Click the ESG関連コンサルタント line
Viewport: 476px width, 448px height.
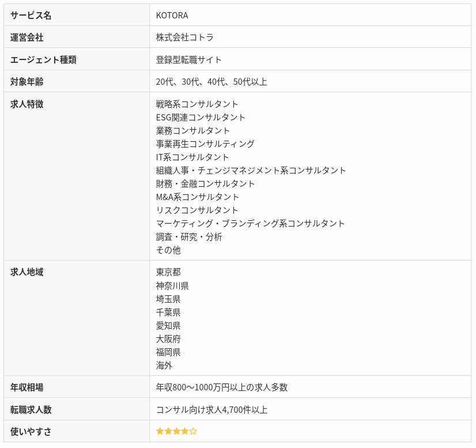201,118
